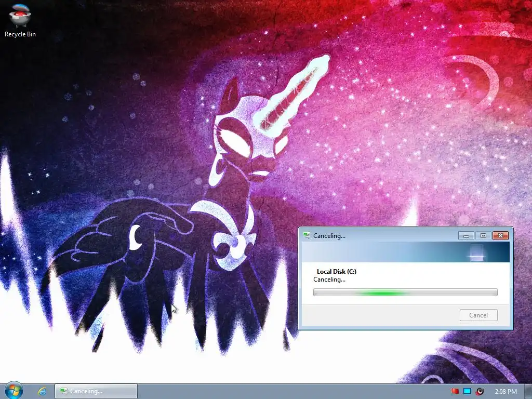The height and width of the screenshot is (399, 532).
Task: Open the network monitor tray icon
Action: pyautogui.click(x=467, y=391)
